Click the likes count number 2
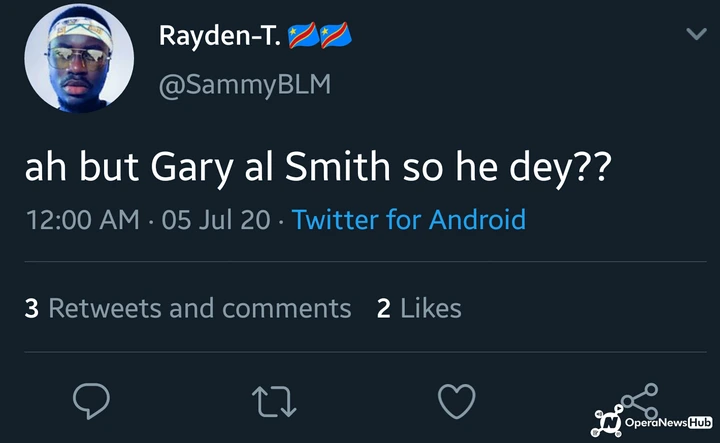 (383, 308)
